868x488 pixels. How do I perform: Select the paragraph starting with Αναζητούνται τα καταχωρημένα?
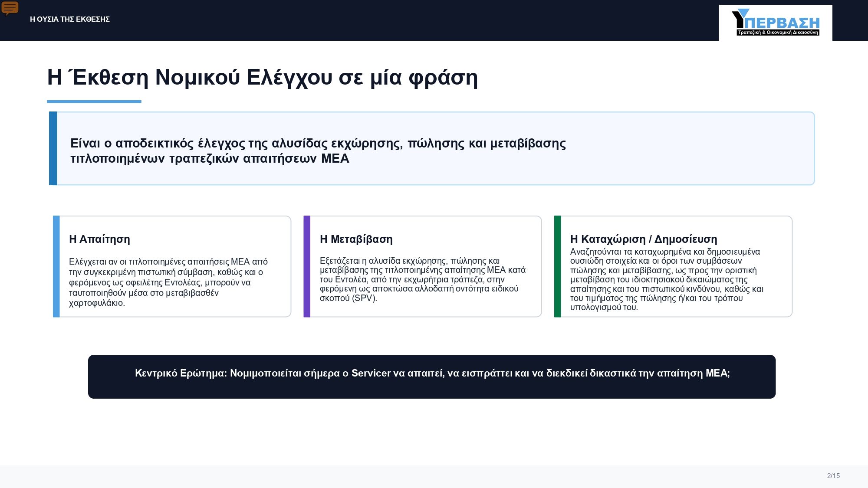(667, 279)
